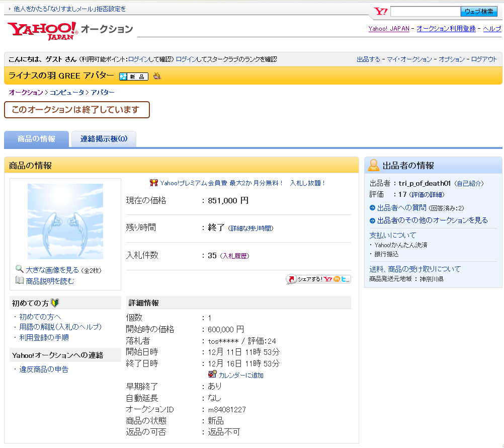Share via the orange mixi icon
Image resolution: width=504 pixels, height=448 pixels.
point(337,279)
